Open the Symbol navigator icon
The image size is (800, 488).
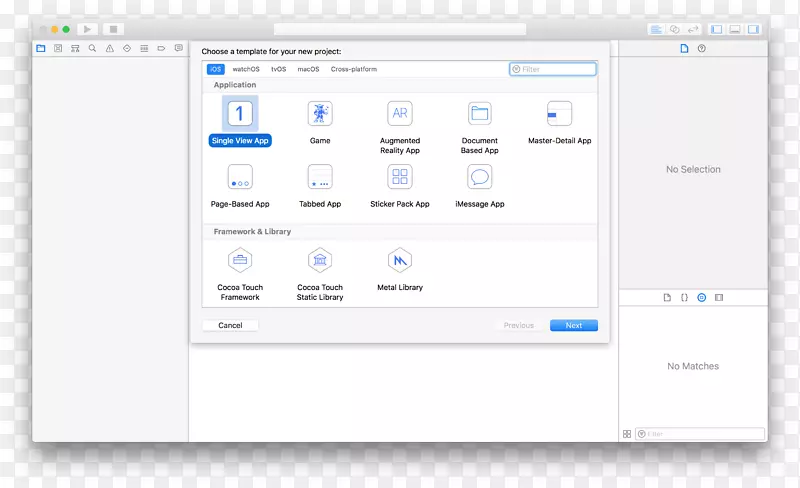point(75,48)
